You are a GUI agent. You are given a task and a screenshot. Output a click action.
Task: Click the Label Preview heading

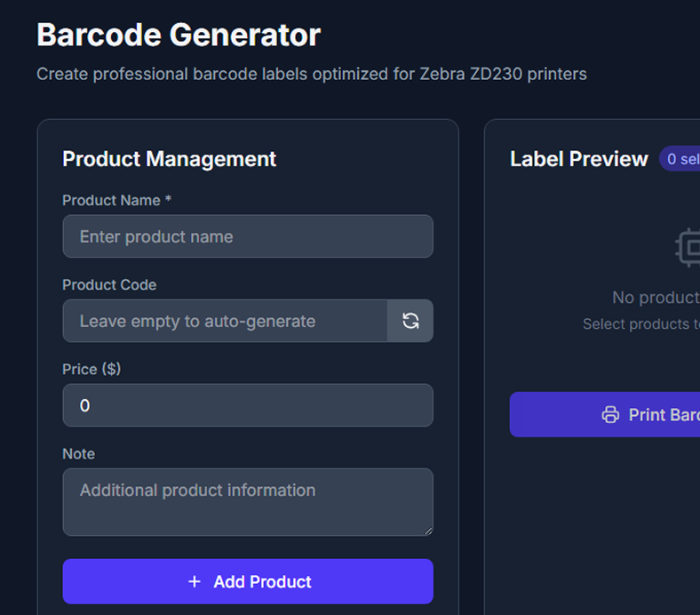coord(579,159)
